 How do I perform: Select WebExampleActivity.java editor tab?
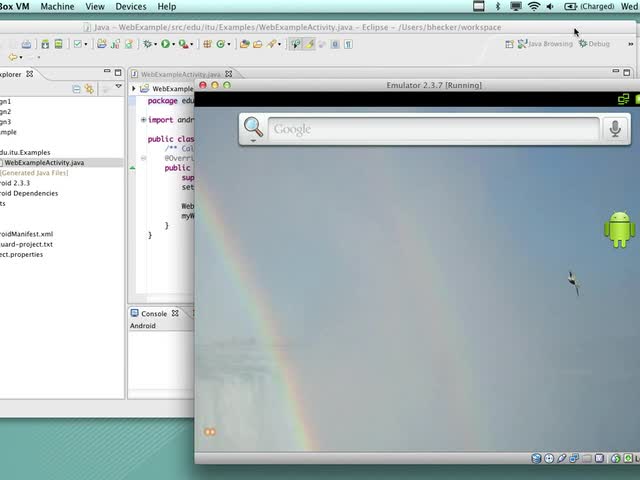pyautogui.click(x=182, y=74)
